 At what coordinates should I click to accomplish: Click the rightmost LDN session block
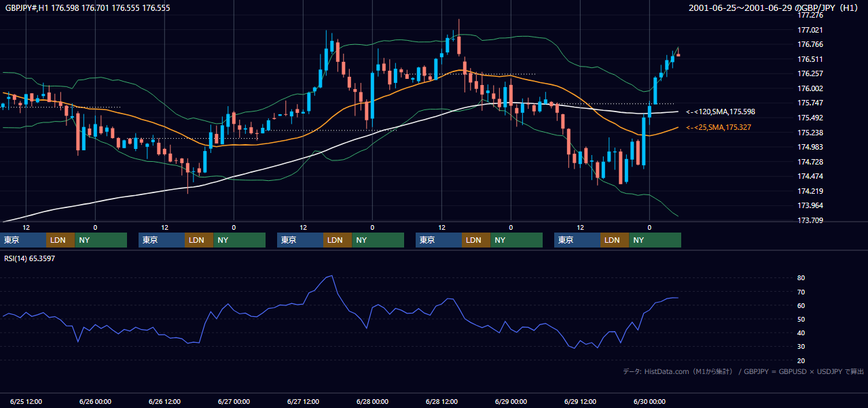(x=615, y=240)
